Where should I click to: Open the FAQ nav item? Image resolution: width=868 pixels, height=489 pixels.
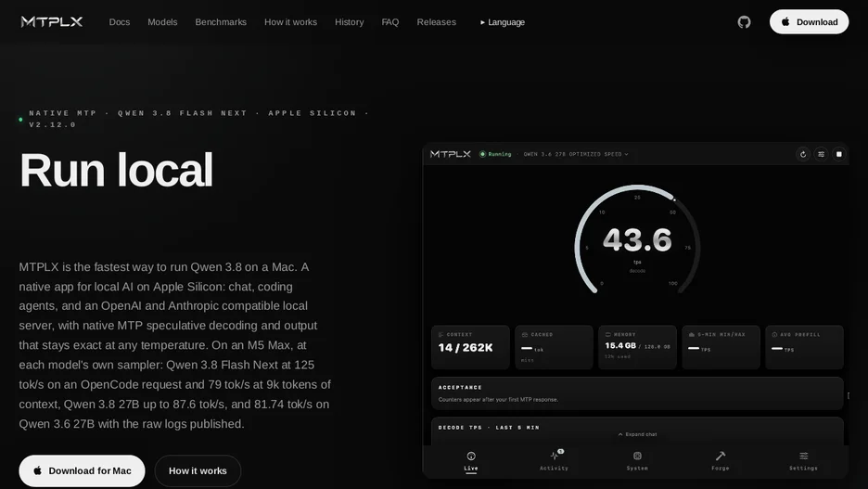[390, 22]
